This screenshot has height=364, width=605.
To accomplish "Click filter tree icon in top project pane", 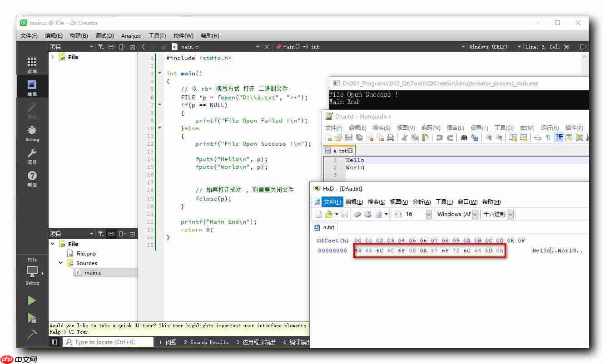I will 101,47.
